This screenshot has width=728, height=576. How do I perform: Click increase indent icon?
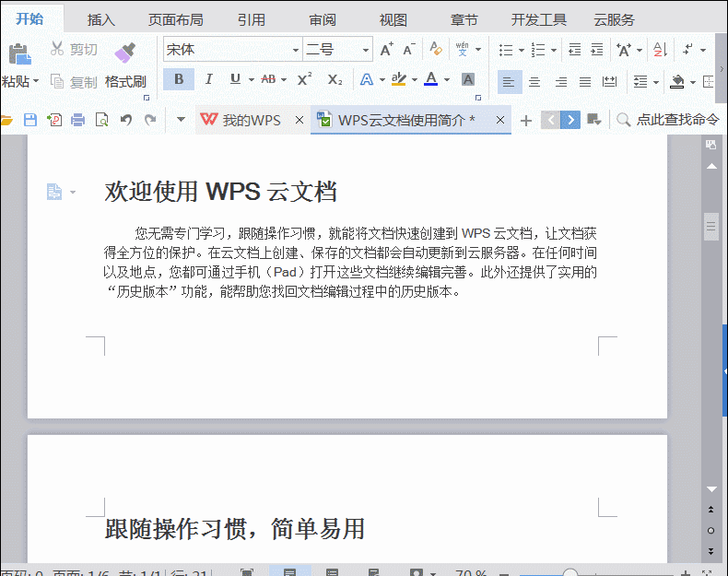click(597, 49)
